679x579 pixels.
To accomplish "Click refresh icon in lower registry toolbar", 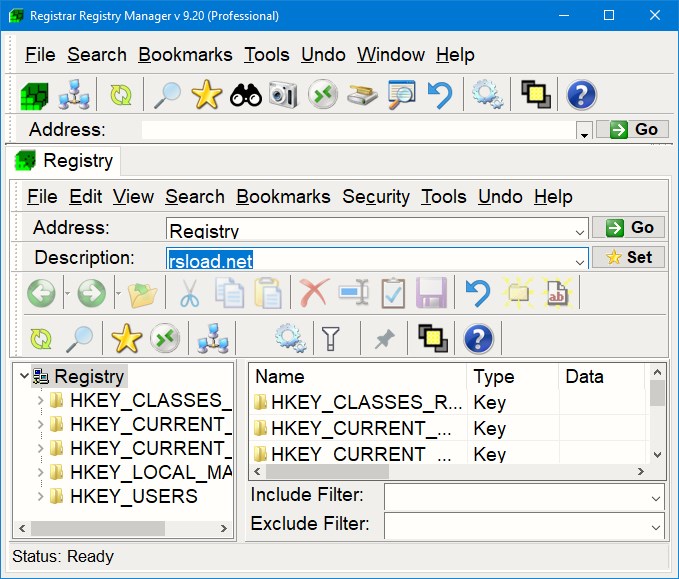I will [41, 339].
